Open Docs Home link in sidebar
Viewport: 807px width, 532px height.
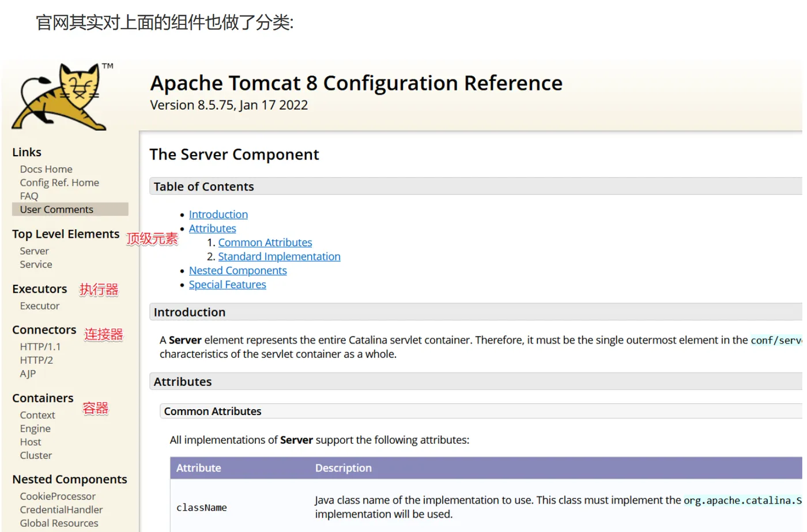tap(46, 169)
